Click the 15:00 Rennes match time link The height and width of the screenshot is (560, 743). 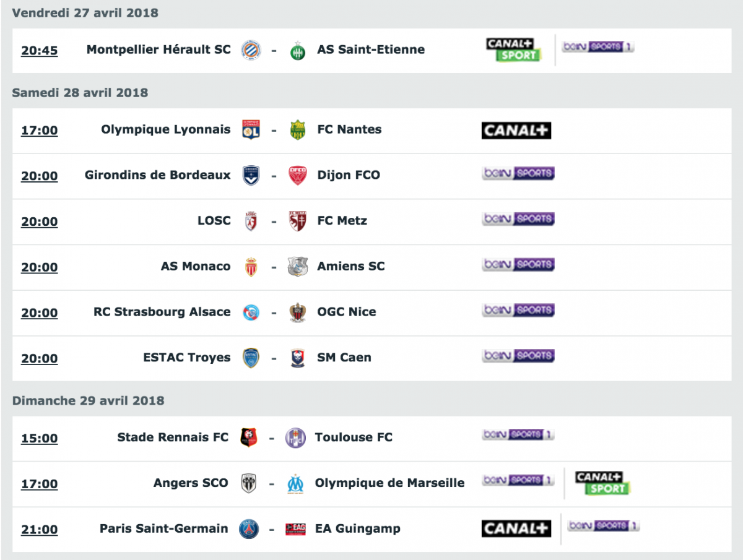(x=40, y=439)
